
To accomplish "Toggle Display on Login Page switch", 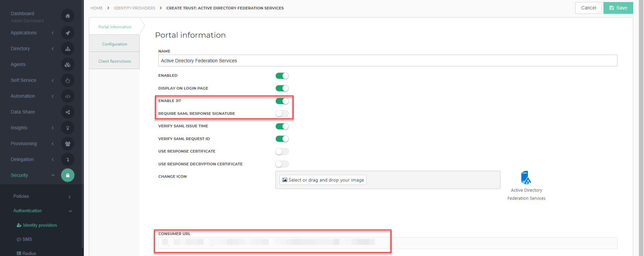I will pyautogui.click(x=282, y=88).
